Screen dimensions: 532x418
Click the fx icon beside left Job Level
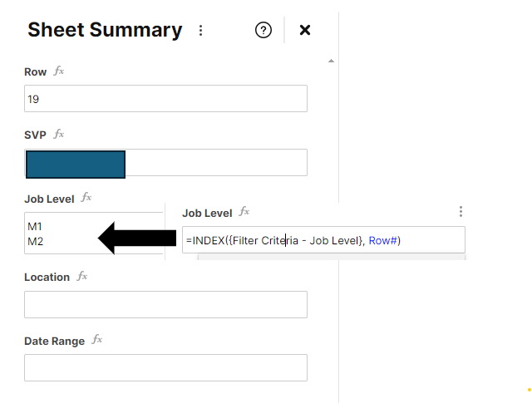pyautogui.click(x=86, y=198)
